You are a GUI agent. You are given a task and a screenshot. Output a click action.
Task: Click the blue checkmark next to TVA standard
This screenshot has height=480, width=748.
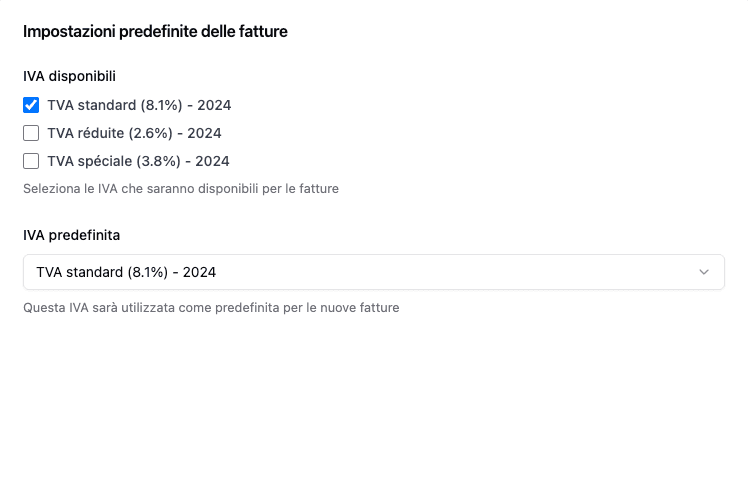pyautogui.click(x=31, y=105)
